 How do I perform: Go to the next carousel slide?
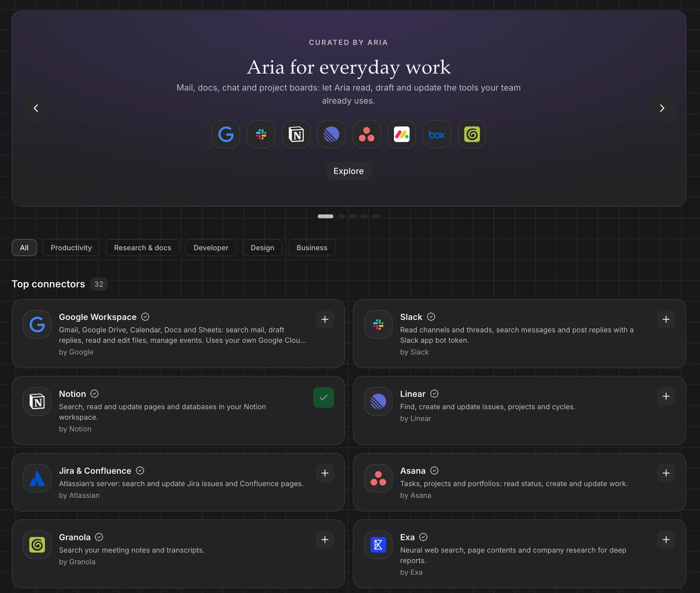click(662, 108)
